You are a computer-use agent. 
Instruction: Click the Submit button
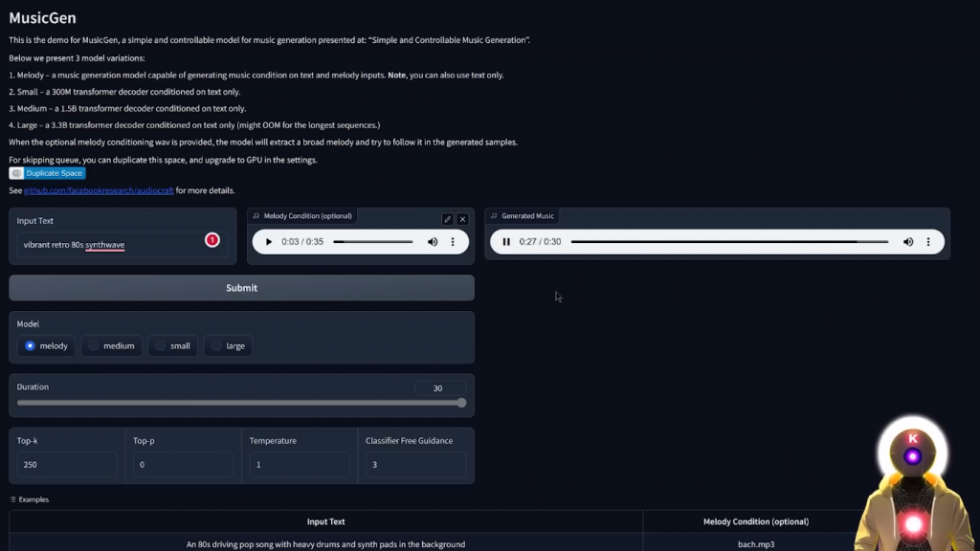[x=241, y=288]
